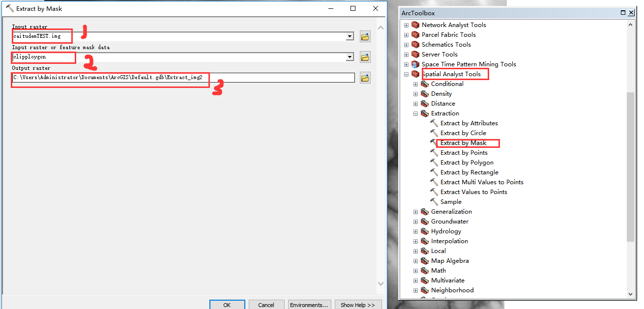Click the Extract by Rectangle hammer icon
The height and width of the screenshot is (309, 644).
[434, 172]
